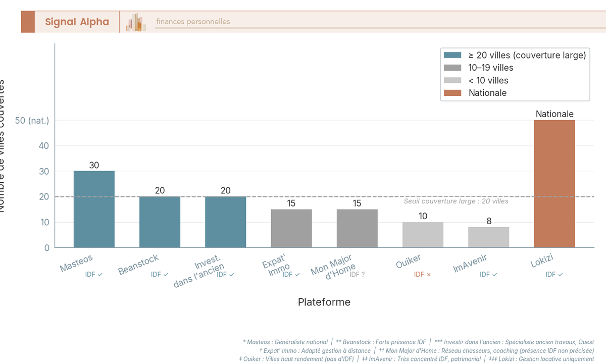Click the "Signal Alpha" title

[77, 22]
